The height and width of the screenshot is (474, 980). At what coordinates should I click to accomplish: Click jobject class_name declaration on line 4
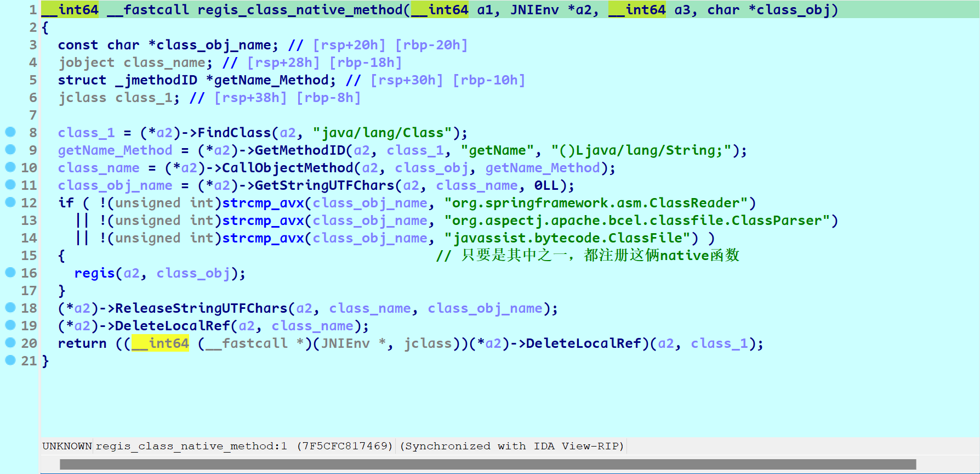(135, 63)
